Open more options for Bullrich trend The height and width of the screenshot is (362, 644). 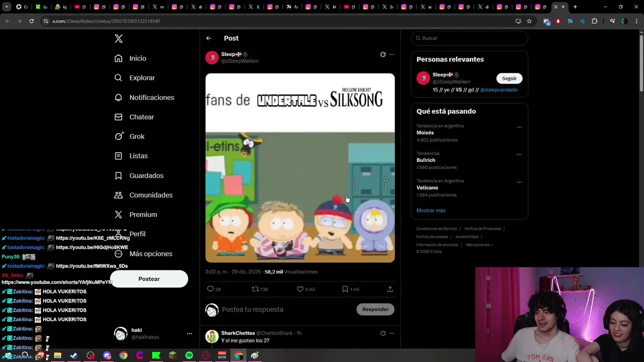519,155
